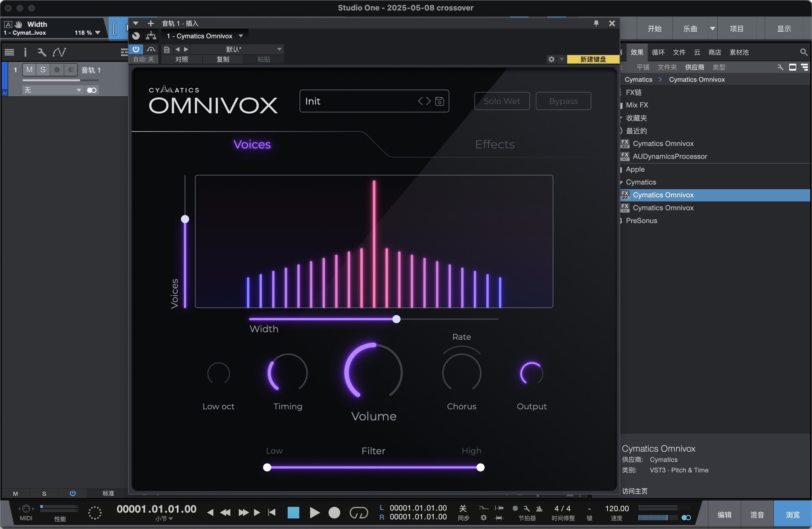The height and width of the screenshot is (529, 812).
Task: Open the 商店 browser tab
Action: click(715, 52)
